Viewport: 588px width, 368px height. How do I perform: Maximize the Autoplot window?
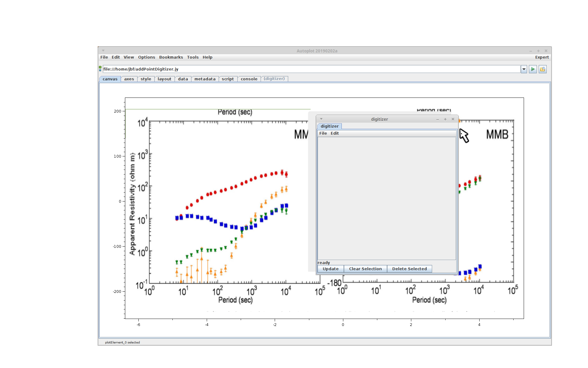pos(538,51)
